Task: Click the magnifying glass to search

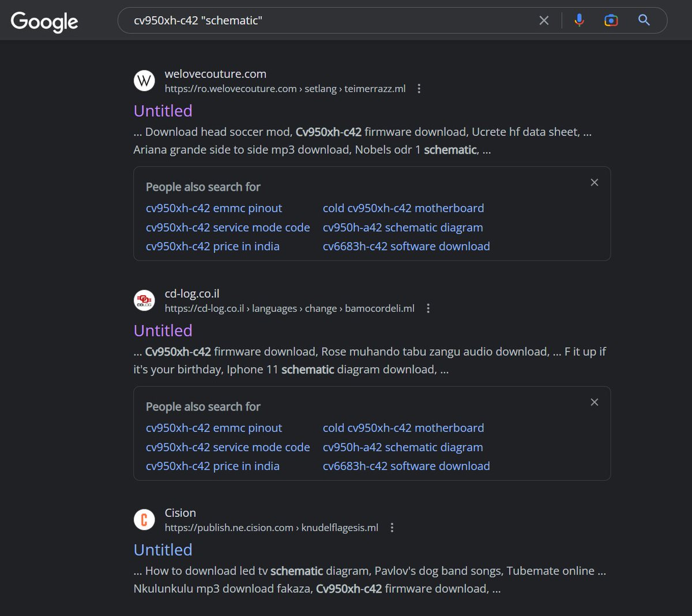Action: tap(644, 20)
